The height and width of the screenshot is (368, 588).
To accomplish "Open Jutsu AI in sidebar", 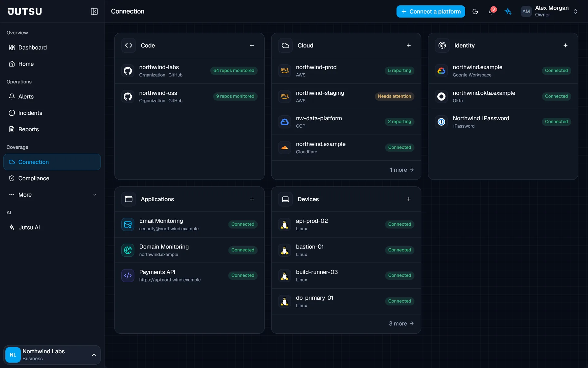I will pos(52,227).
